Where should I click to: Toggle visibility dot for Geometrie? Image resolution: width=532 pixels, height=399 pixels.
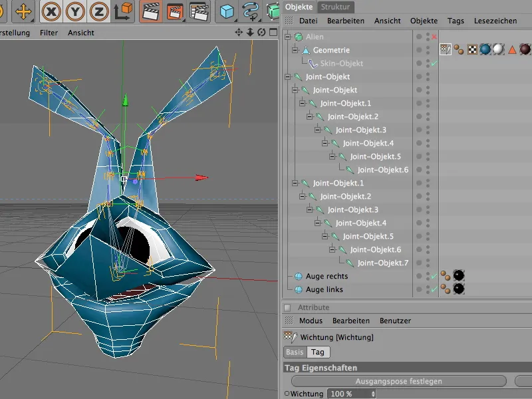point(419,50)
